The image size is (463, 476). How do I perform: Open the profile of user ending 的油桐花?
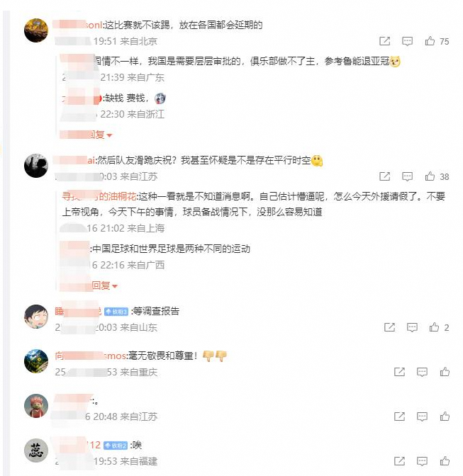pyautogui.click(x=99, y=196)
